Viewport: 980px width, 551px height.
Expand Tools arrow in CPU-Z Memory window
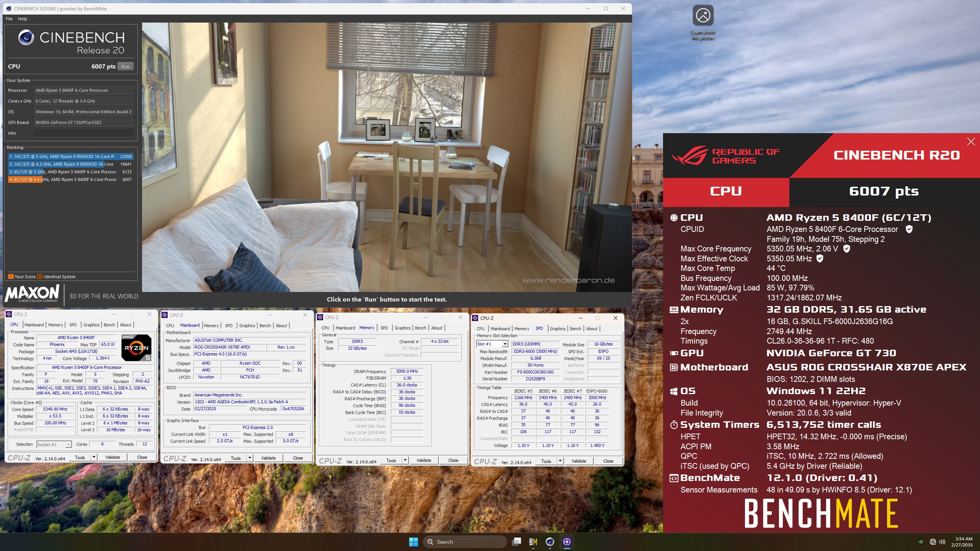405,460
